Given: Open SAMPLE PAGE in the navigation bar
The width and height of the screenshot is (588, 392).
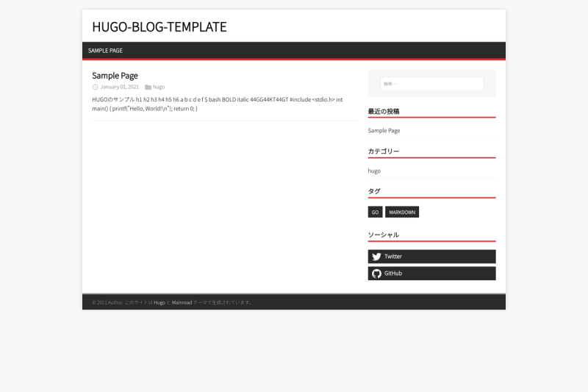Looking at the screenshot, I should coord(105,51).
